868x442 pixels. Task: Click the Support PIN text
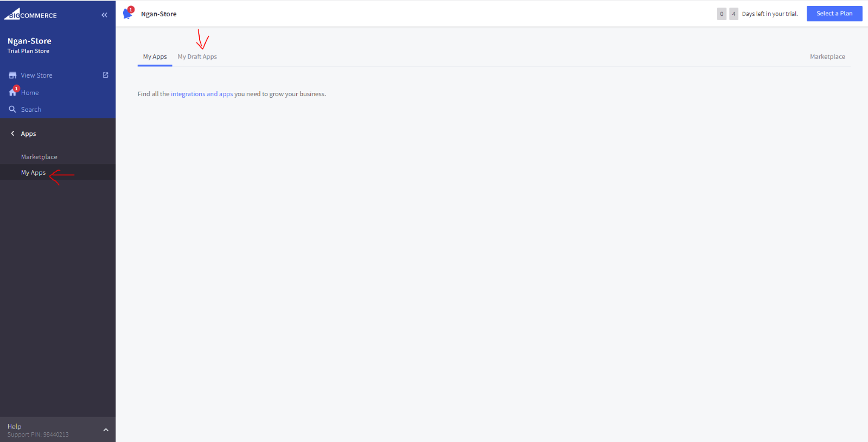[38, 434]
